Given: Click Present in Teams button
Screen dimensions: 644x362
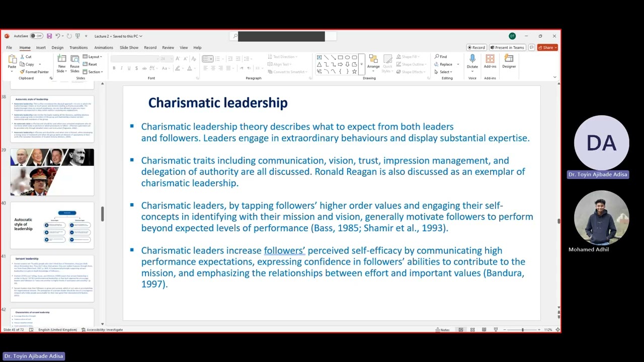Looking at the screenshot, I should tap(507, 48).
